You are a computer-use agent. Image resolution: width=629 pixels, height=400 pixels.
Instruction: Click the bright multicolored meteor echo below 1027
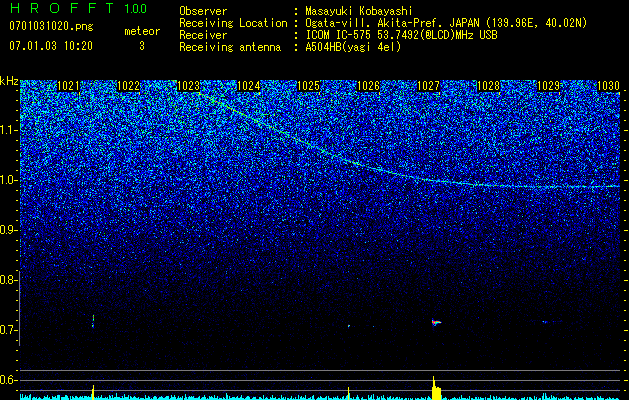436,322
